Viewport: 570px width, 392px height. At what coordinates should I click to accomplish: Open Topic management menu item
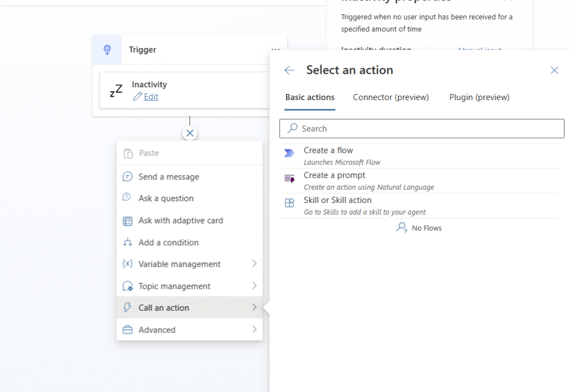[x=189, y=286]
